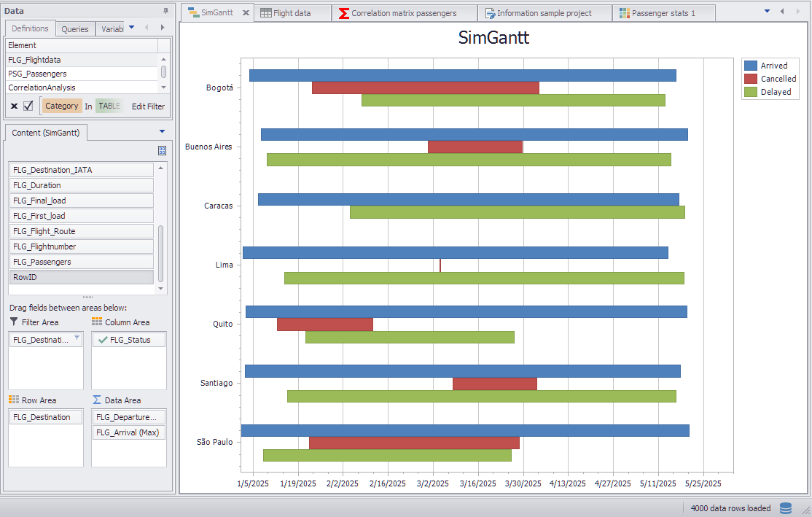
Task: Pin the Data panel with pushpin icon
Action: (x=165, y=11)
